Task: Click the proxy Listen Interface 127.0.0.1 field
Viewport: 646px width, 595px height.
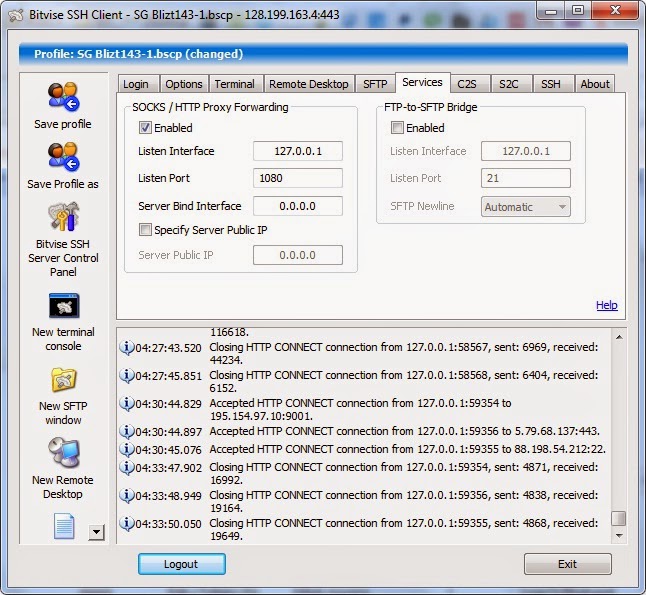Action: pos(298,151)
